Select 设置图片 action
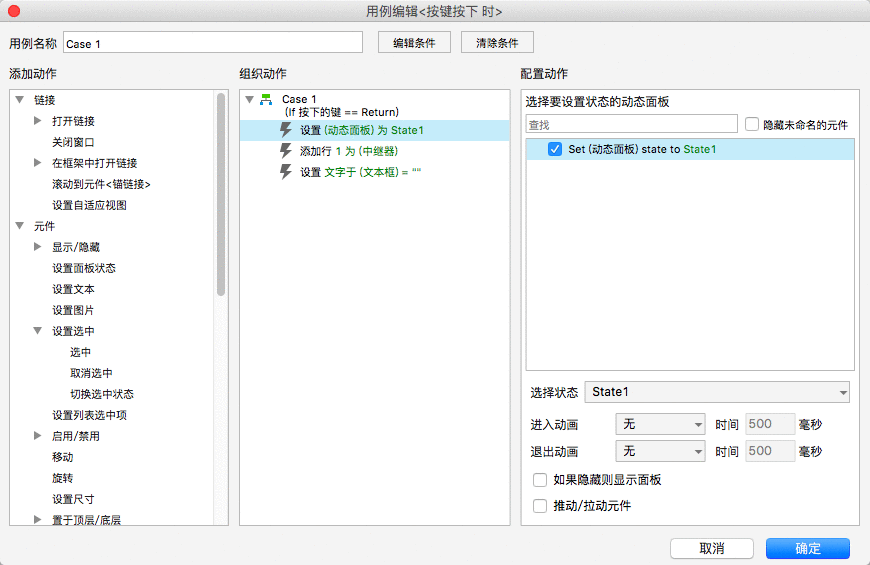Viewport: 870px width, 565px height. click(x=73, y=310)
